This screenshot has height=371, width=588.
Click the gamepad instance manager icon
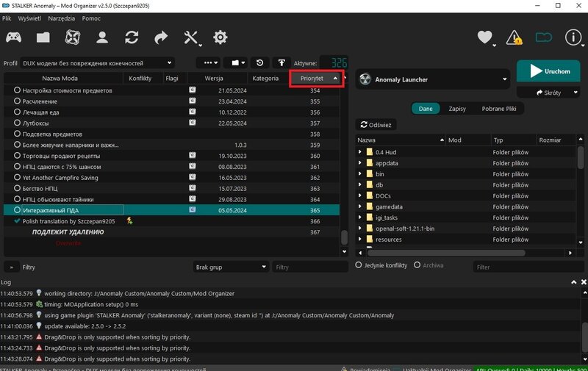(14, 37)
